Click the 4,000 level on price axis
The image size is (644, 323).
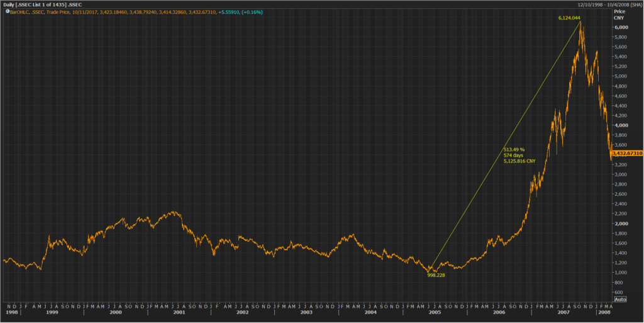click(x=620, y=125)
